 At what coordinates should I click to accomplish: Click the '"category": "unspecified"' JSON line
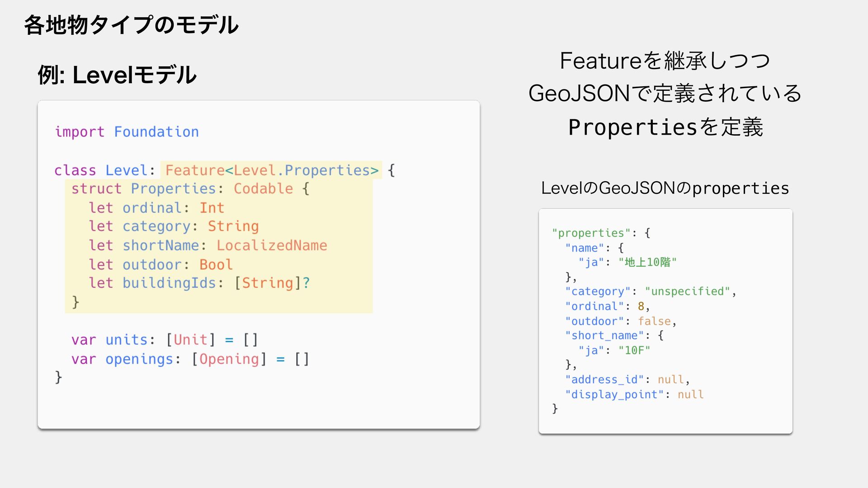click(651, 291)
